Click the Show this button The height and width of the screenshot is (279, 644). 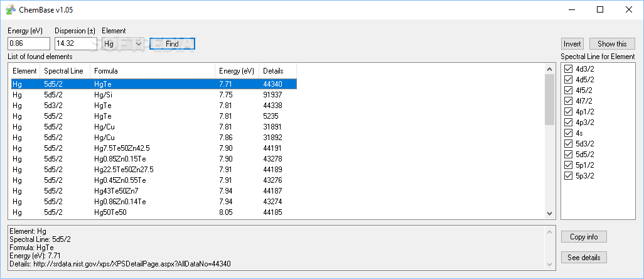(612, 43)
